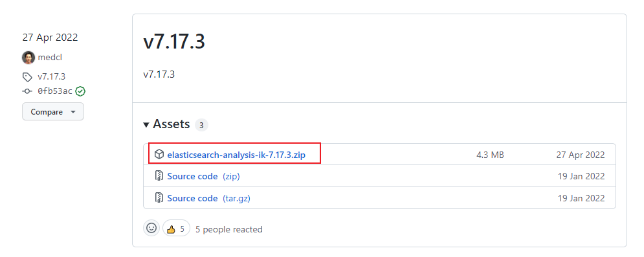Click the commit icon beside 0fb53ac

(x=27, y=91)
